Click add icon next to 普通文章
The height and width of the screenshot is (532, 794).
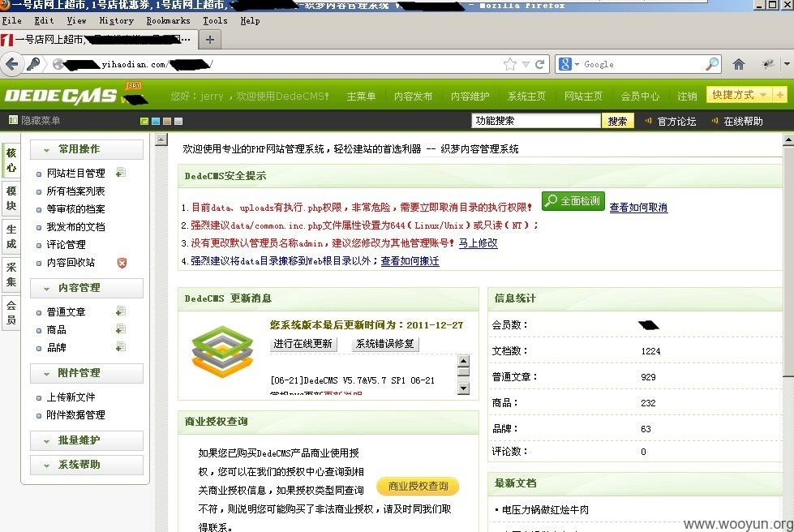(x=121, y=311)
